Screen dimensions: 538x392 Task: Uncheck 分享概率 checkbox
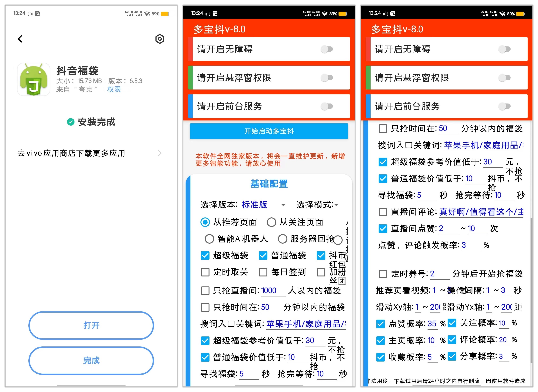(x=452, y=356)
